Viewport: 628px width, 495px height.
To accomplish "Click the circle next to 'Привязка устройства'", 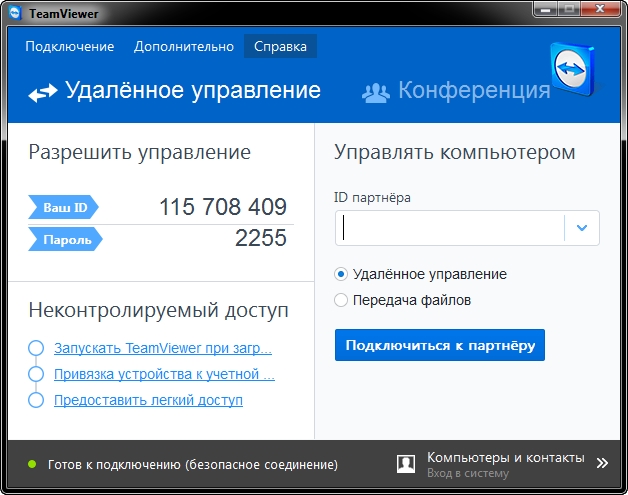I will point(36,374).
